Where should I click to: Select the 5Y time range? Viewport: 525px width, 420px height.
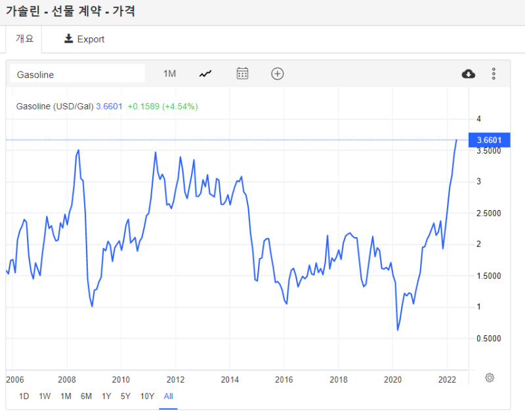(x=125, y=396)
